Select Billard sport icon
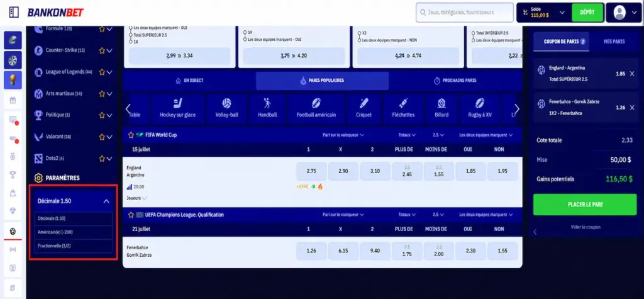Screen dimensions: 644x299 (x=441, y=109)
